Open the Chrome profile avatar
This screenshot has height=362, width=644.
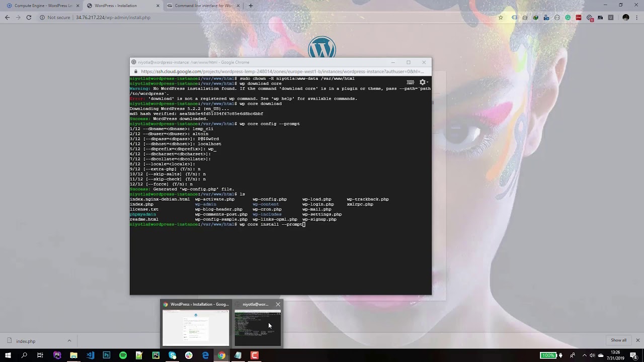tap(626, 18)
